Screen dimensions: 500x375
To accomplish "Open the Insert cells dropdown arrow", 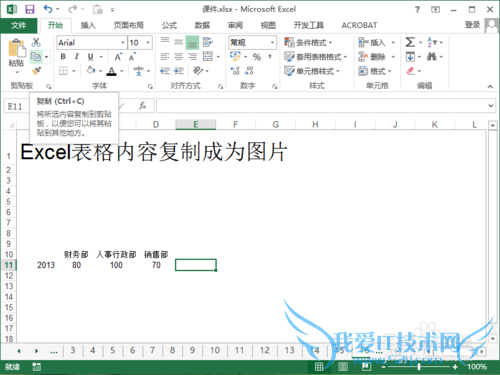I will (x=393, y=42).
